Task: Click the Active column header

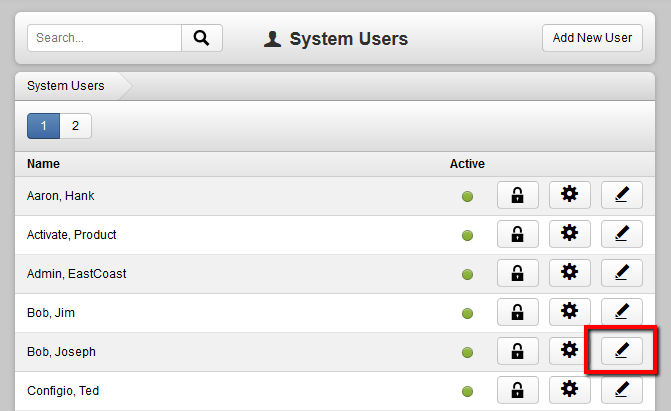Action: [467, 164]
